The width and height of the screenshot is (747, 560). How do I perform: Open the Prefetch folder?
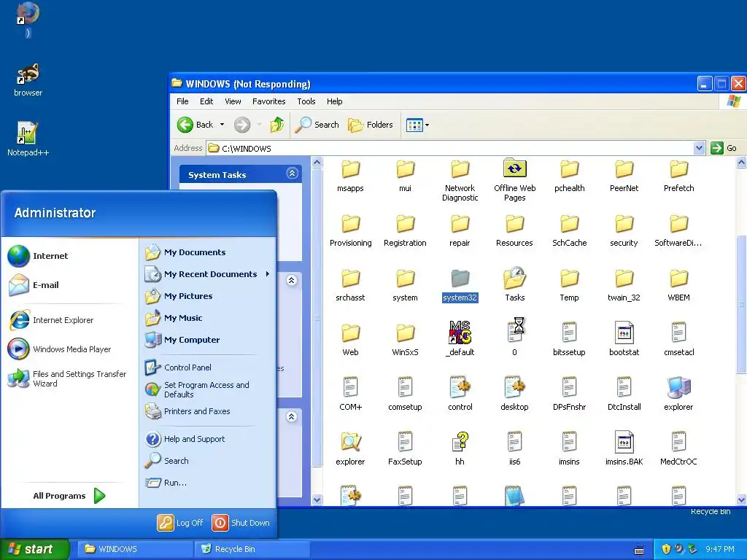pyautogui.click(x=679, y=176)
